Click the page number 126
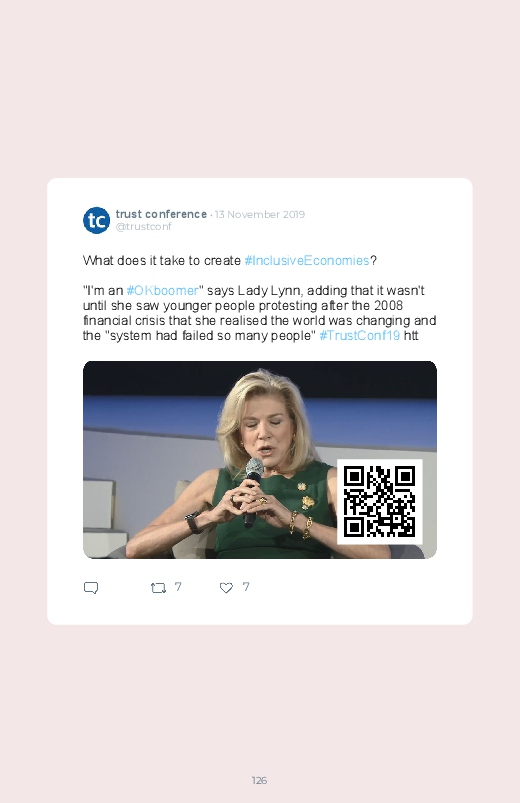The width and height of the screenshot is (520, 803). click(259, 780)
